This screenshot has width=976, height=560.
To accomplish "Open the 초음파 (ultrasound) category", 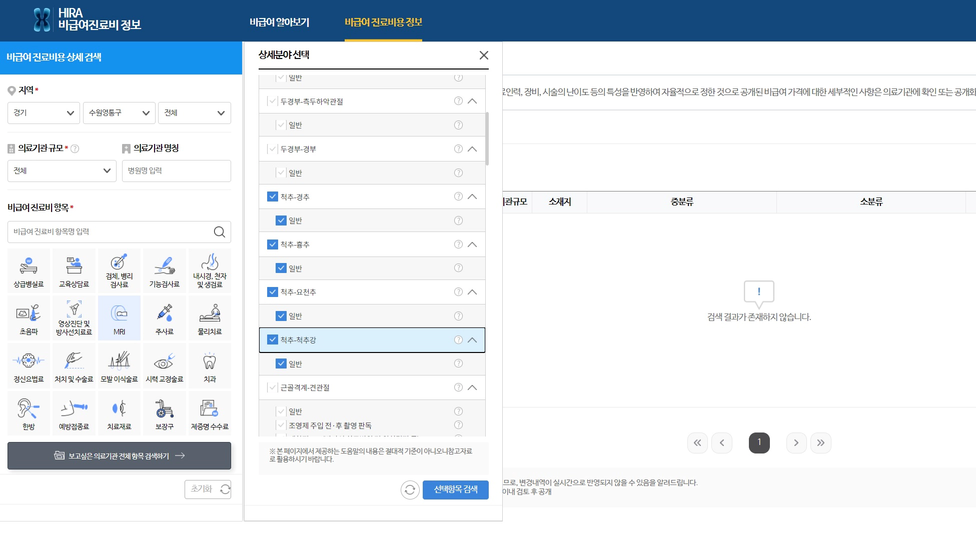I will pyautogui.click(x=29, y=318).
